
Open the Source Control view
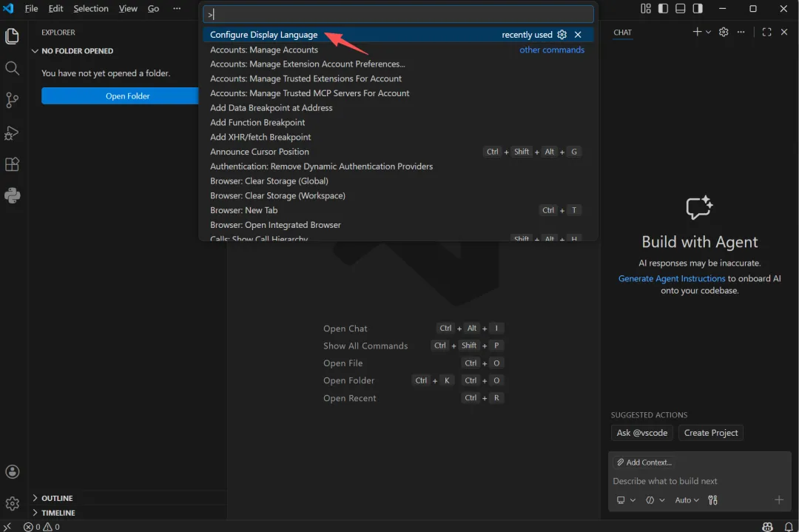click(13, 100)
